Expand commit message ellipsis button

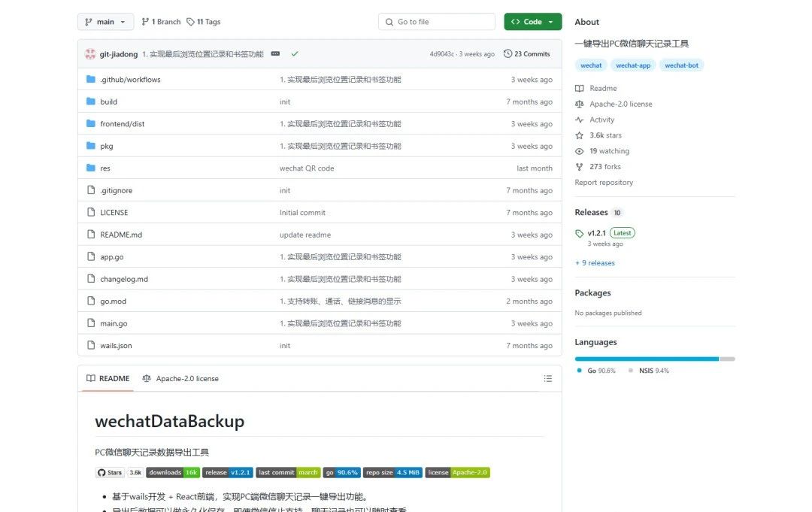(275, 54)
